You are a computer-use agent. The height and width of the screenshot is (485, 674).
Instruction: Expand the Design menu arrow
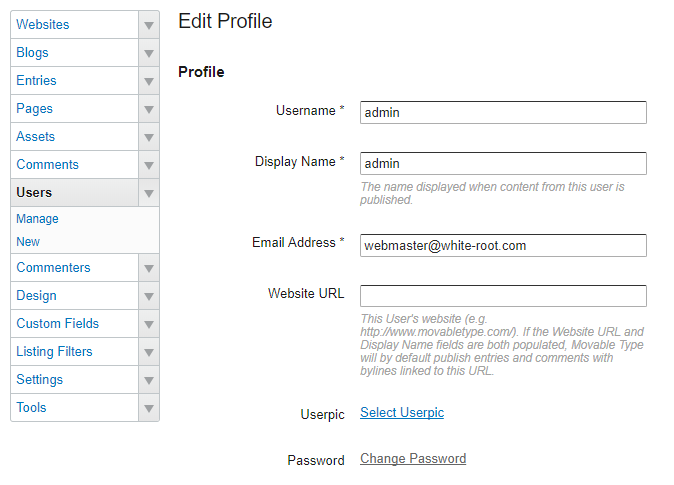149,296
